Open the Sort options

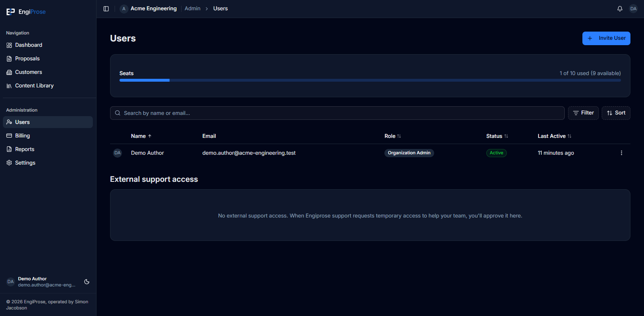tap(616, 113)
